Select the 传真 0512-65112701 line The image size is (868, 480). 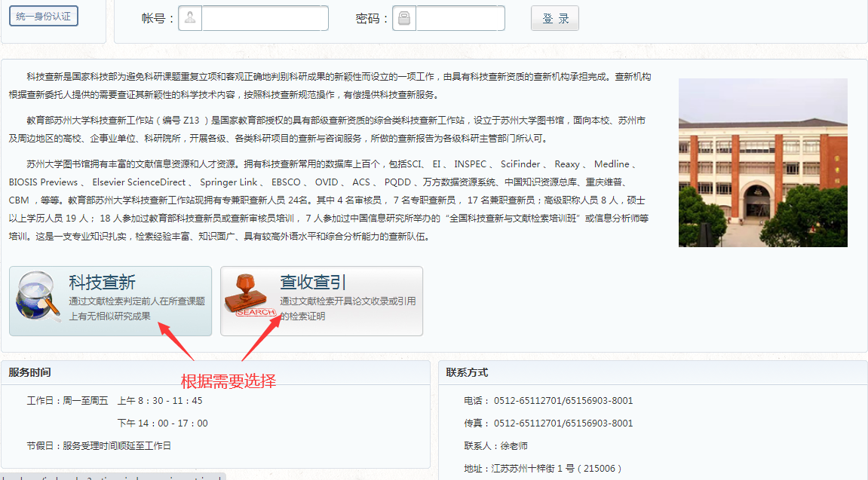(548, 423)
